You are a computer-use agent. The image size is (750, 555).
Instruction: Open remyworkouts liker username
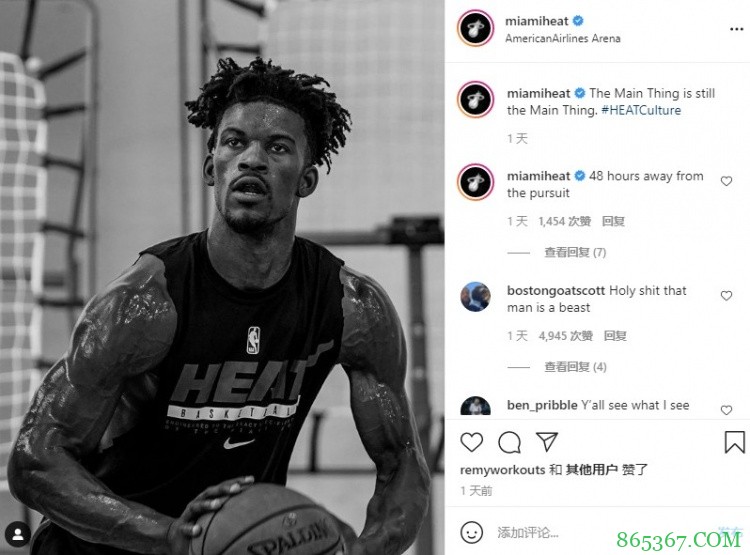[502, 470]
